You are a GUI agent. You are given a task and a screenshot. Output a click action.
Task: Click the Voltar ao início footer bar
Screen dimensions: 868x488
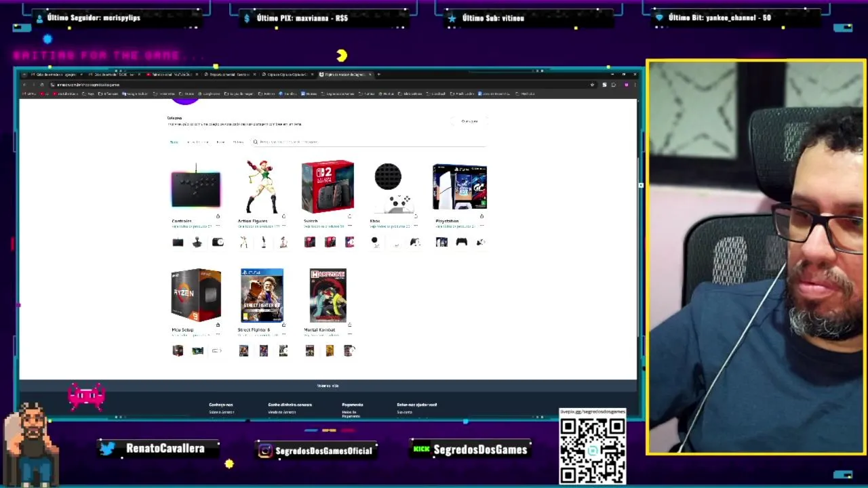coord(328,386)
